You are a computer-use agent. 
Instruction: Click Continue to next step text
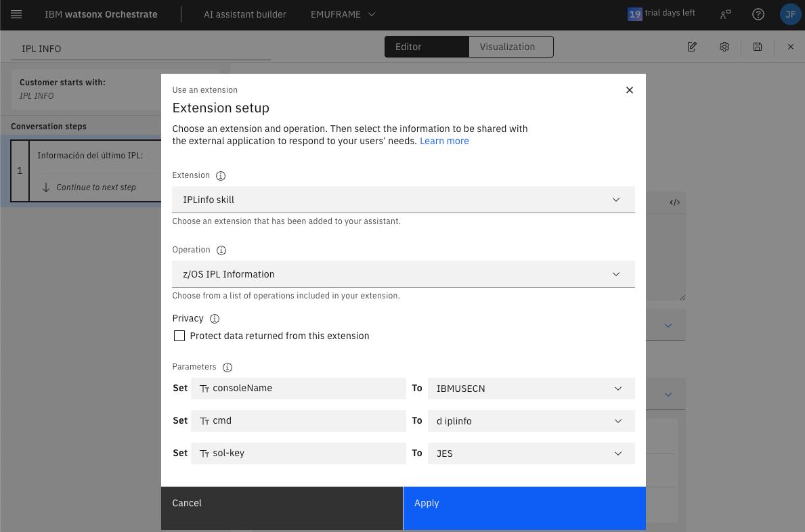[96, 187]
